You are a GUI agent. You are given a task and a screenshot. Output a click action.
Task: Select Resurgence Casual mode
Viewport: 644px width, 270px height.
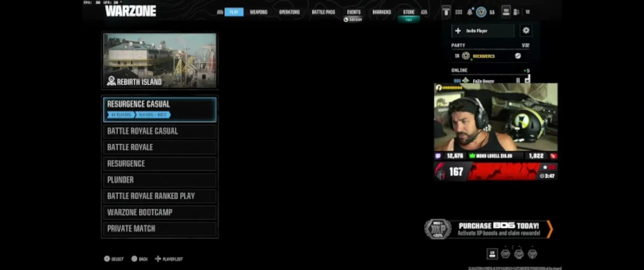(160, 109)
